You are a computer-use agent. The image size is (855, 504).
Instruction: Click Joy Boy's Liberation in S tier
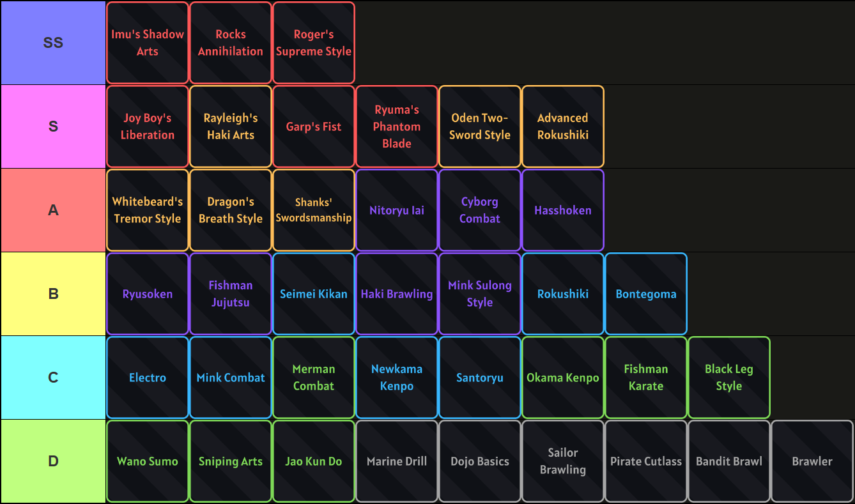click(x=147, y=126)
